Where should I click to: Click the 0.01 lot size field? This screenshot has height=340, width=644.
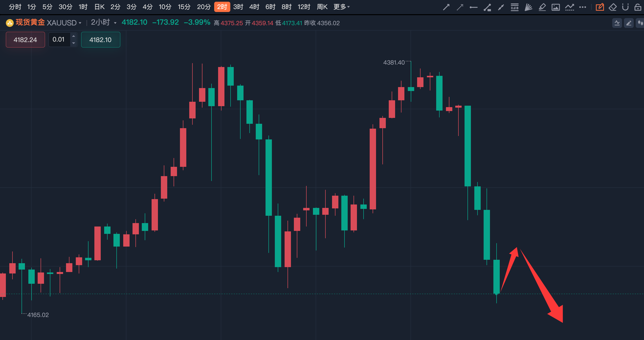59,40
